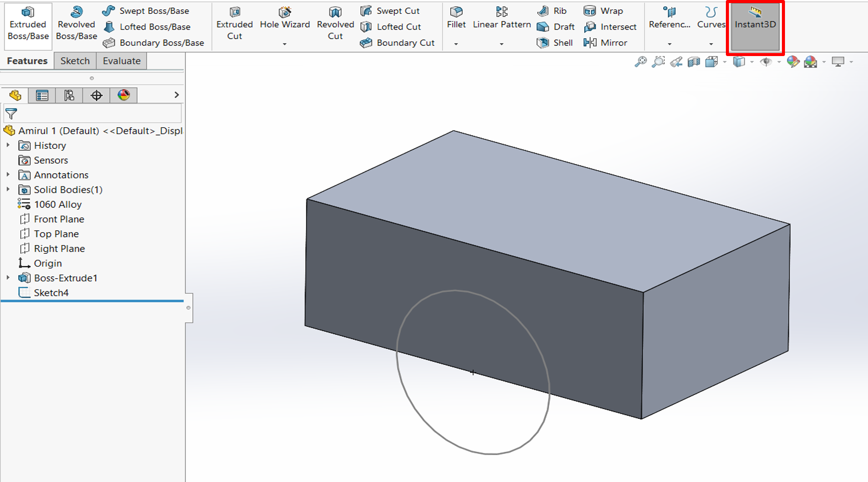Activate the Extruded Cut tool
The image size is (868, 482).
click(234, 24)
